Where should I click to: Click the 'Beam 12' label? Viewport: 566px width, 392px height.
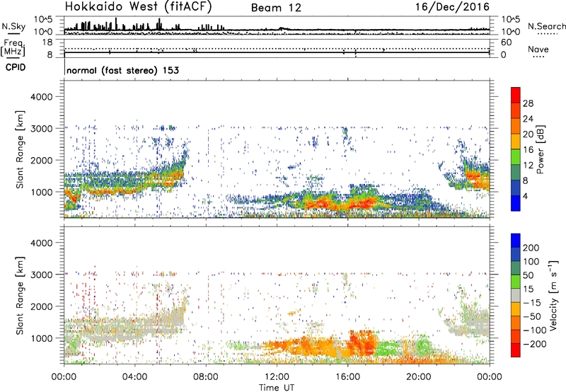pos(276,8)
